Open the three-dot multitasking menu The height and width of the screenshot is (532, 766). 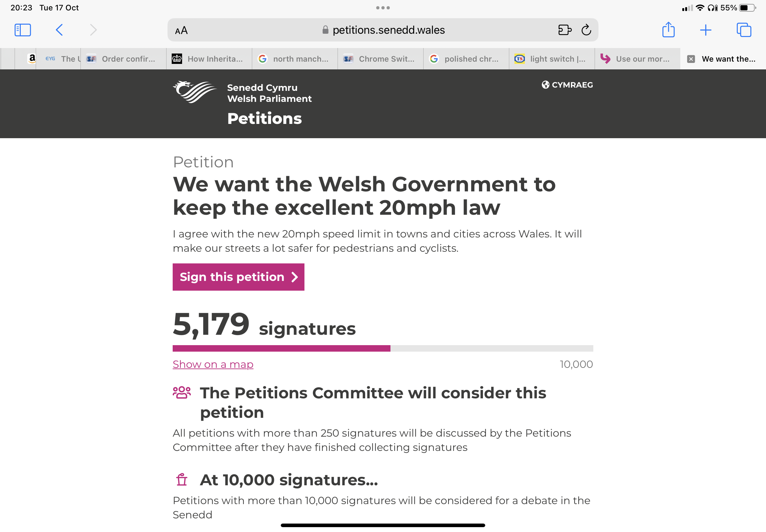click(x=383, y=8)
